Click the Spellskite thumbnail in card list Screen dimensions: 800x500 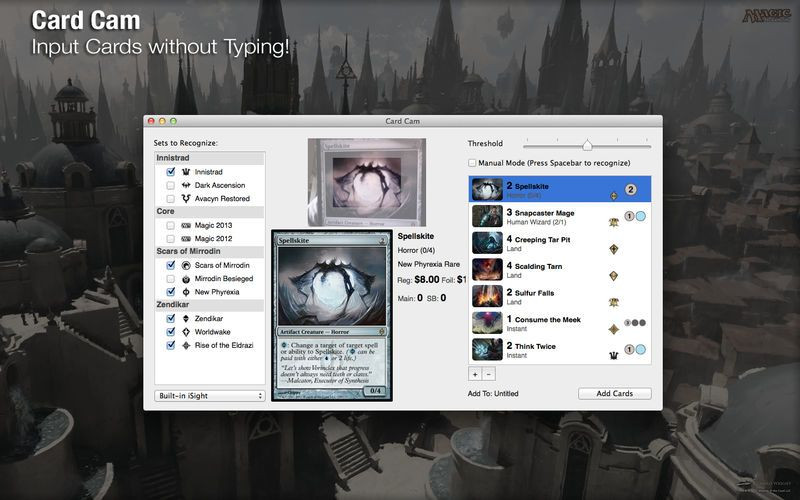pos(487,189)
